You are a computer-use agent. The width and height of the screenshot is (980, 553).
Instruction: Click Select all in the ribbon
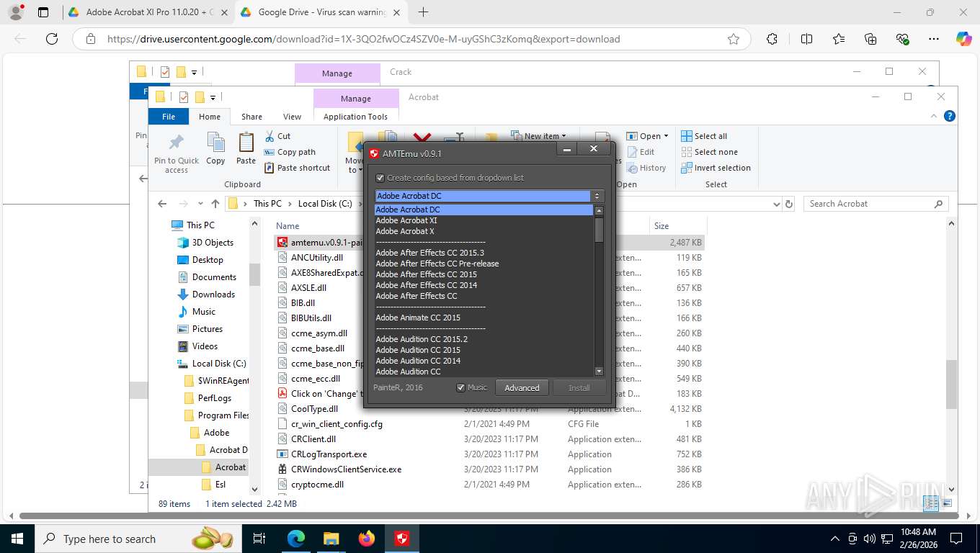click(x=704, y=136)
